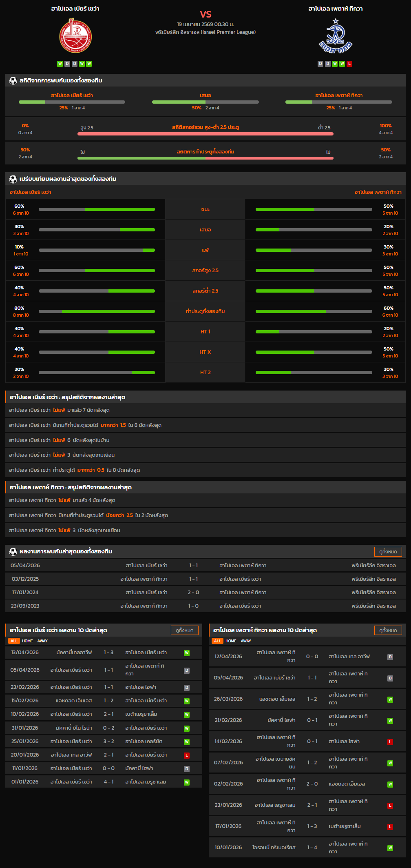411x868 pixels.
Task: Click the W result badge on the 13/04/2026 match
Action: point(187,653)
